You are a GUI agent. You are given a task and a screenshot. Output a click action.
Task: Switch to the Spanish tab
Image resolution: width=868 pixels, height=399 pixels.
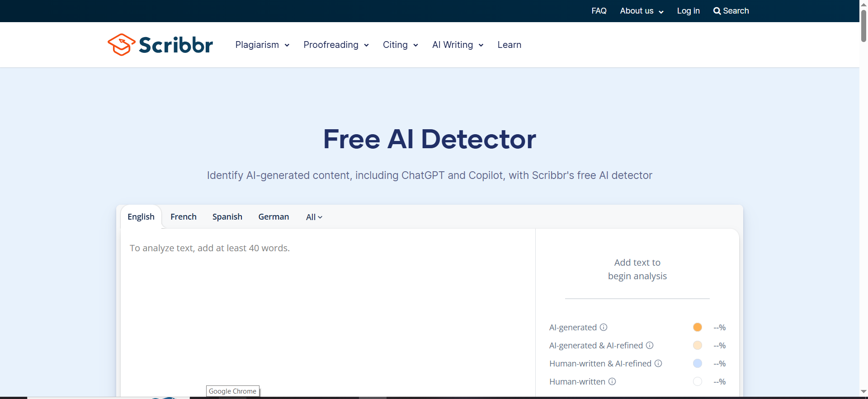pos(227,217)
